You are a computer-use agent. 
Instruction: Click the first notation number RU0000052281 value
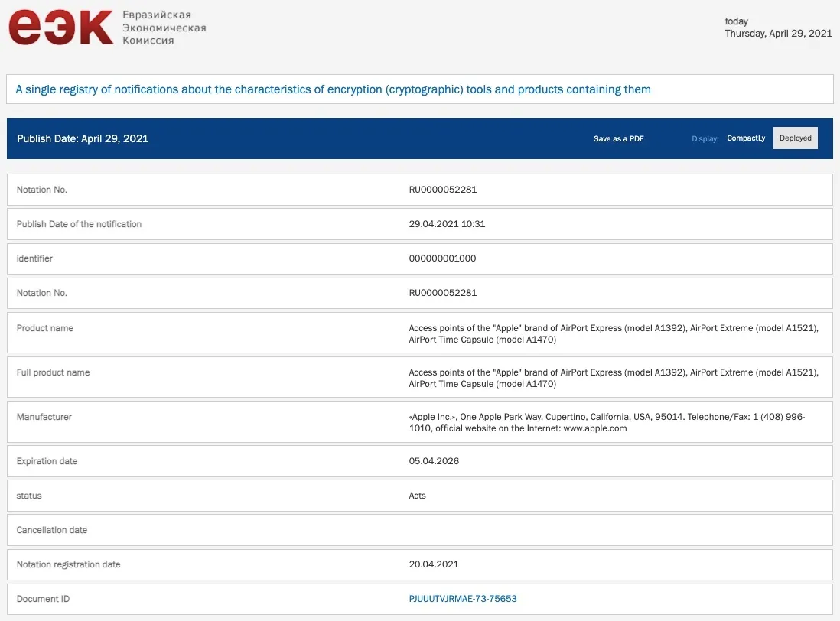[443, 190]
